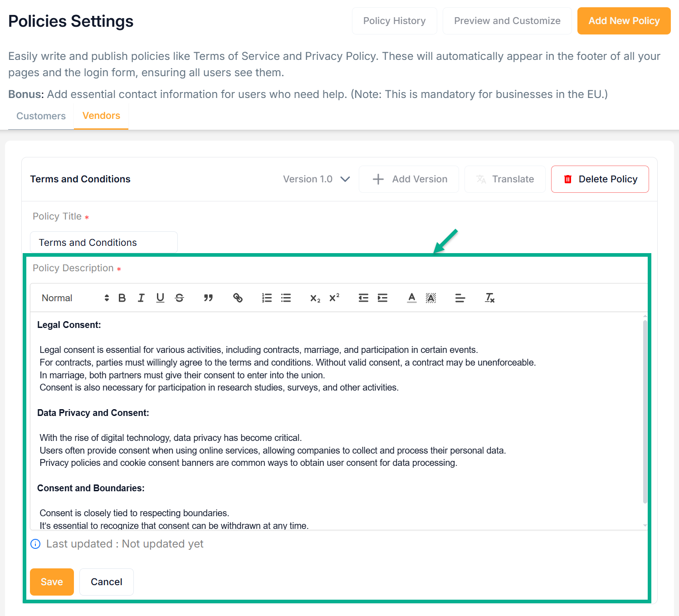679x616 pixels.
Task: Create a bullet list
Action: pos(286,298)
